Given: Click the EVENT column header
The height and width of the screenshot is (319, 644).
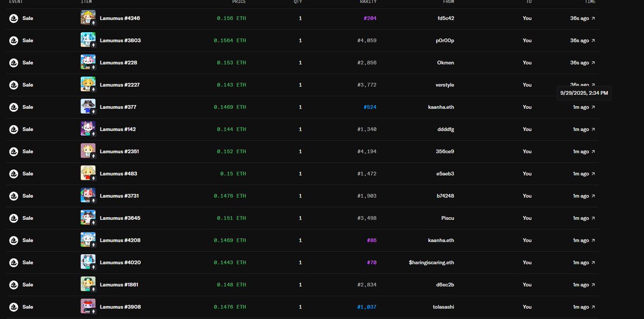Looking at the screenshot, I should (16, 2).
